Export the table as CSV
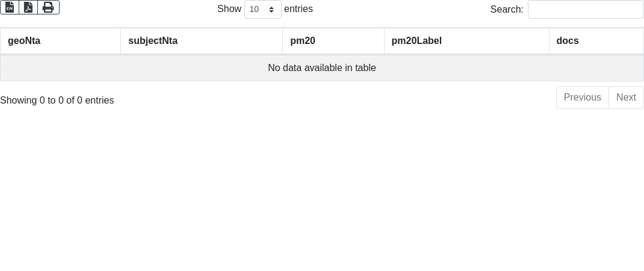 click(x=10, y=7)
